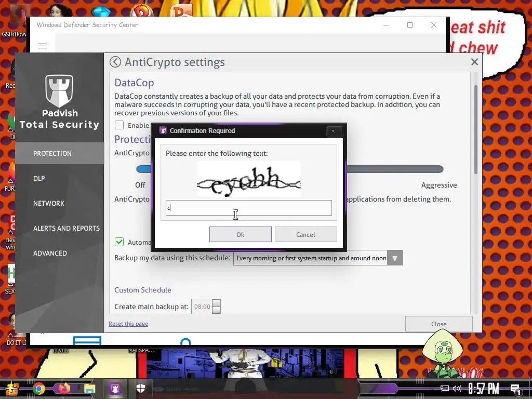Minimize the Windows Defender Security Center window

click(386, 25)
